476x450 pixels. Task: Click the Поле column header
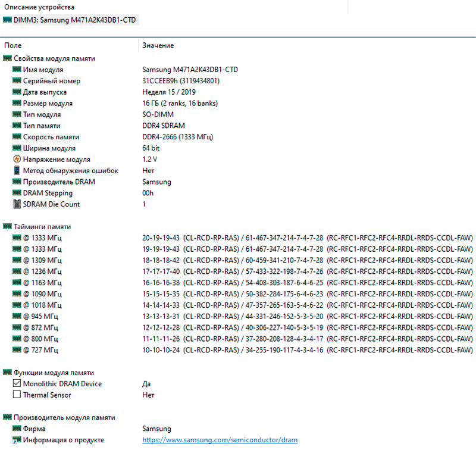[x=12, y=46]
